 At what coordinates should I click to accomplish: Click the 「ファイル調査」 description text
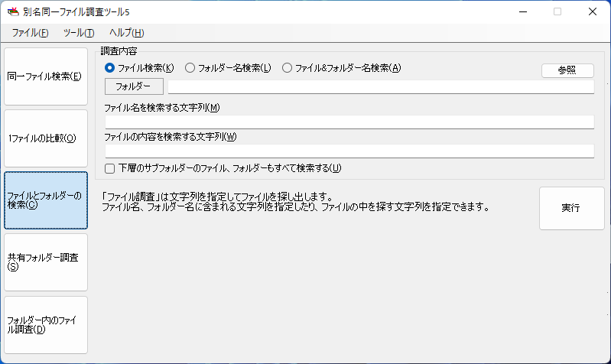tap(295, 202)
